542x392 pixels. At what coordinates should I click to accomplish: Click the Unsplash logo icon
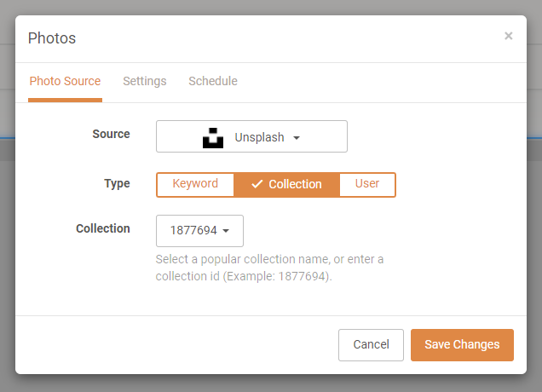(x=213, y=137)
